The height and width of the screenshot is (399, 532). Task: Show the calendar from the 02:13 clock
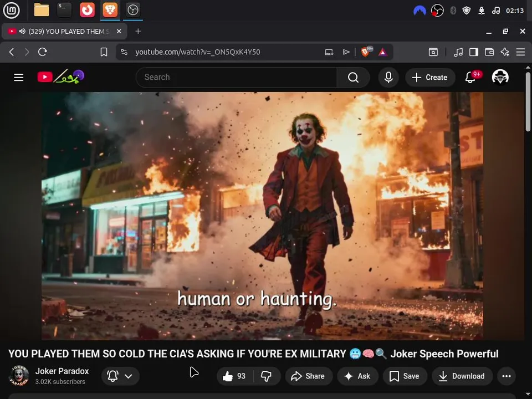tap(515, 11)
